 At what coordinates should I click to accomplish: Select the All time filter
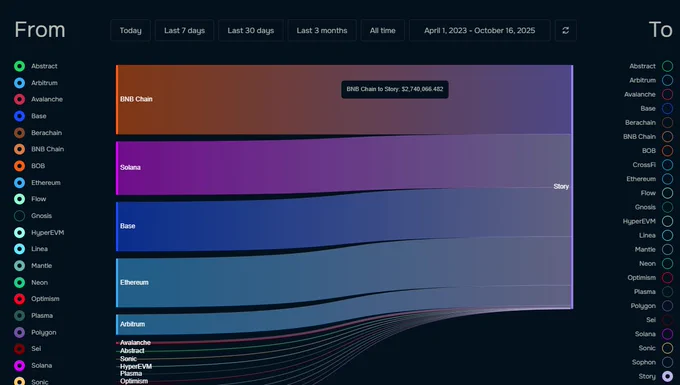(382, 30)
